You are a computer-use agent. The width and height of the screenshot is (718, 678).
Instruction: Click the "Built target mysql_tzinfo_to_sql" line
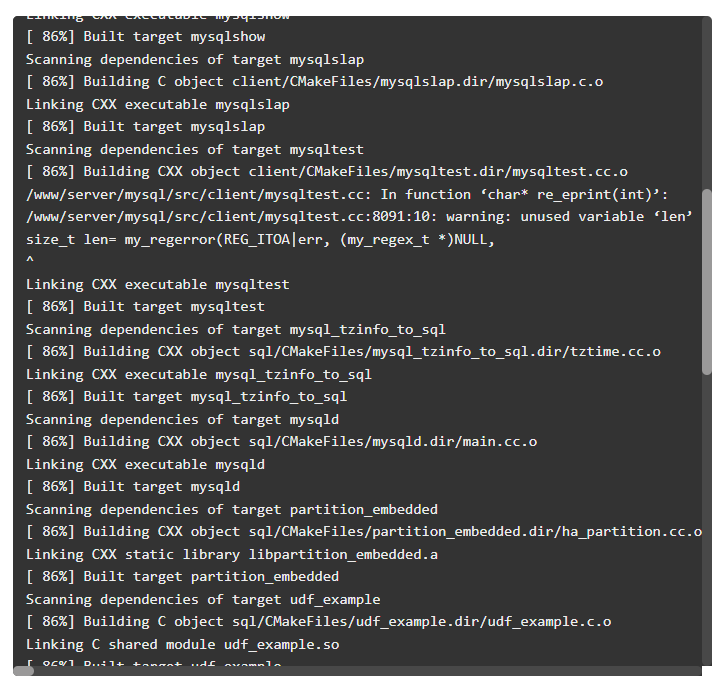click(x=187, y=396)
